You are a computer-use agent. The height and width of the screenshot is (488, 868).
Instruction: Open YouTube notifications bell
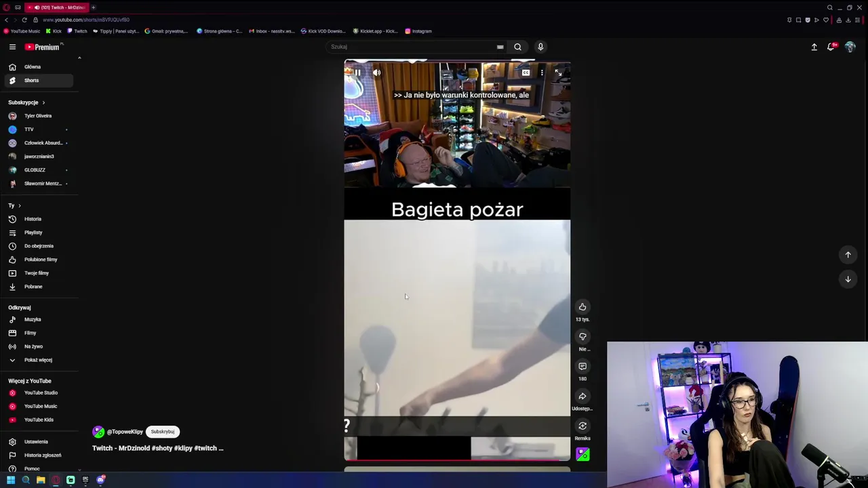pos(831,47)
